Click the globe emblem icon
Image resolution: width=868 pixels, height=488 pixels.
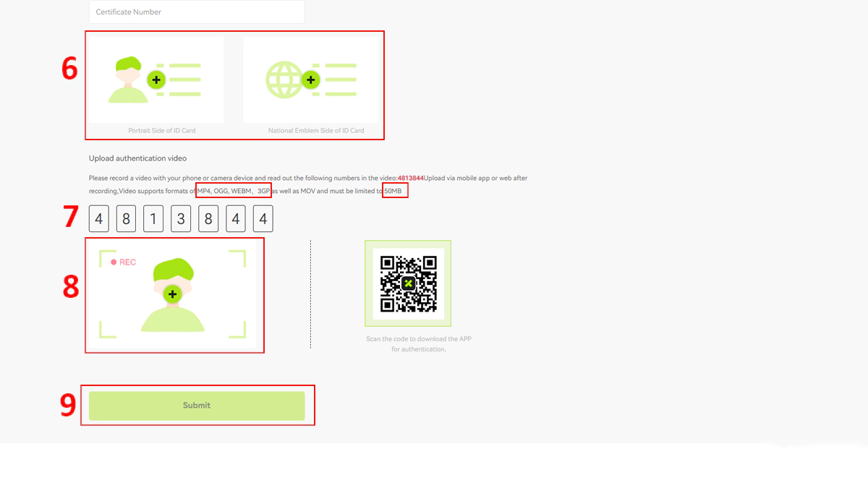283,80
